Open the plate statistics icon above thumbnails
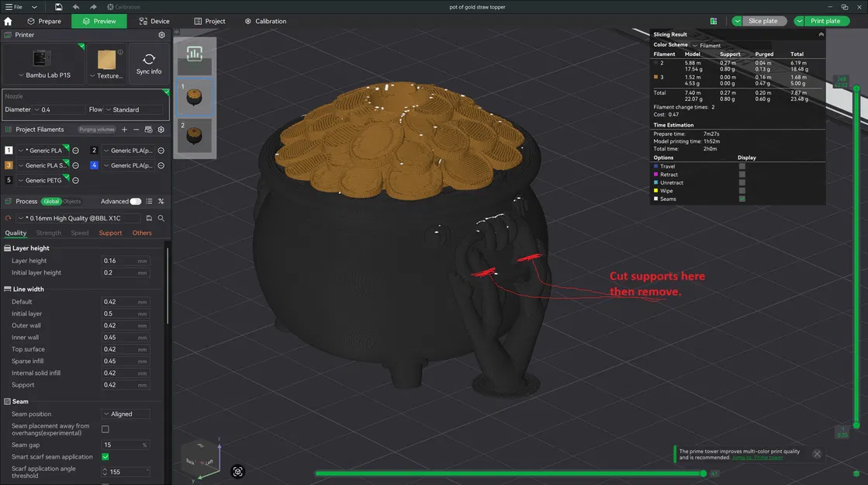868x485 pixels. 194,54
